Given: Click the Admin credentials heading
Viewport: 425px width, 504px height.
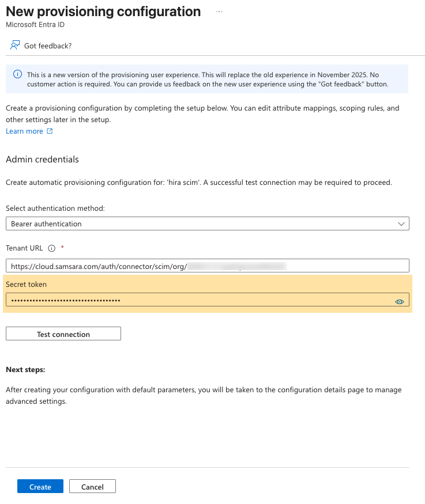Looking at the screenshot, I should pos(42,159).
